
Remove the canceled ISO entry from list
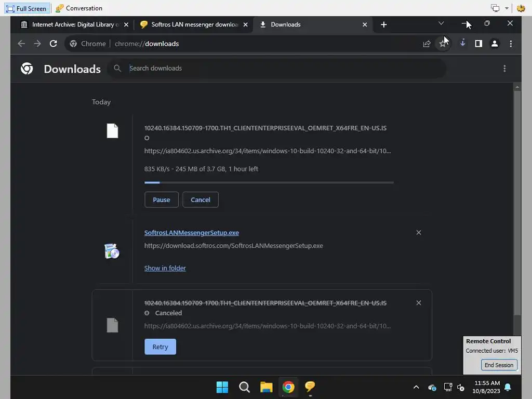coord(419,303)
